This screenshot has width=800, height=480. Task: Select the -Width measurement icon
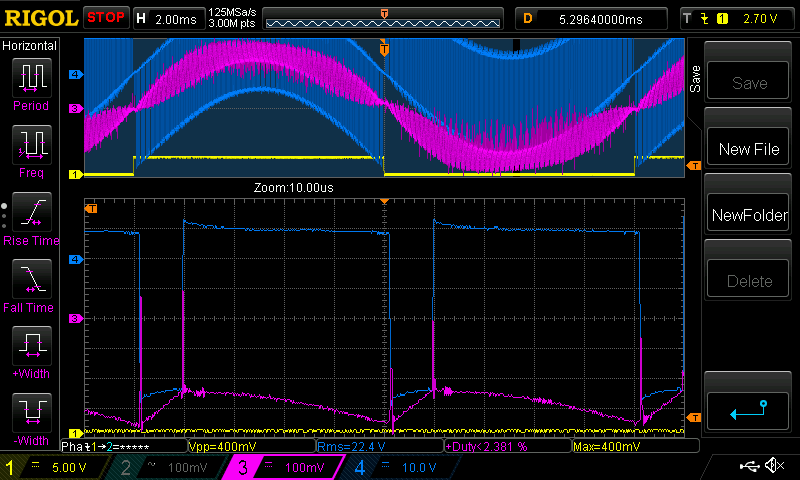click(31, 418)
